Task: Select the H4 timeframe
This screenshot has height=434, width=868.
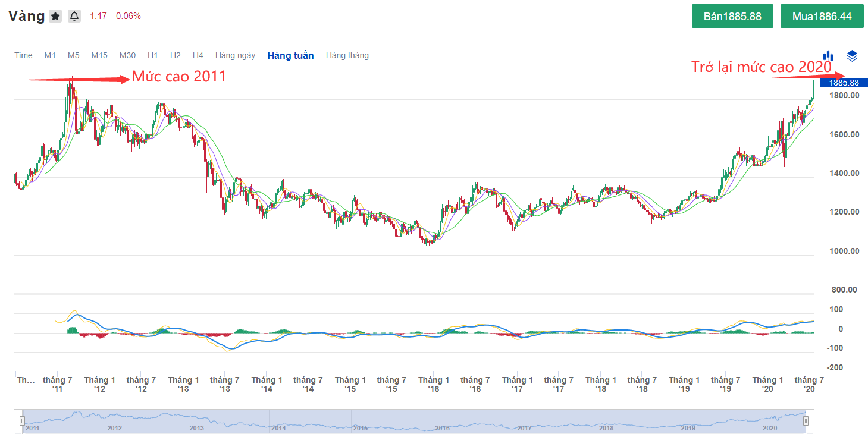Action: pos(198,55)
